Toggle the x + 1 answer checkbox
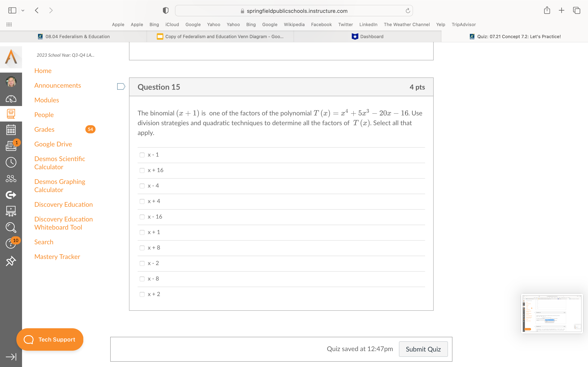Screen dimensions: 588x367 pyautogui.click(x=142, y=232)
